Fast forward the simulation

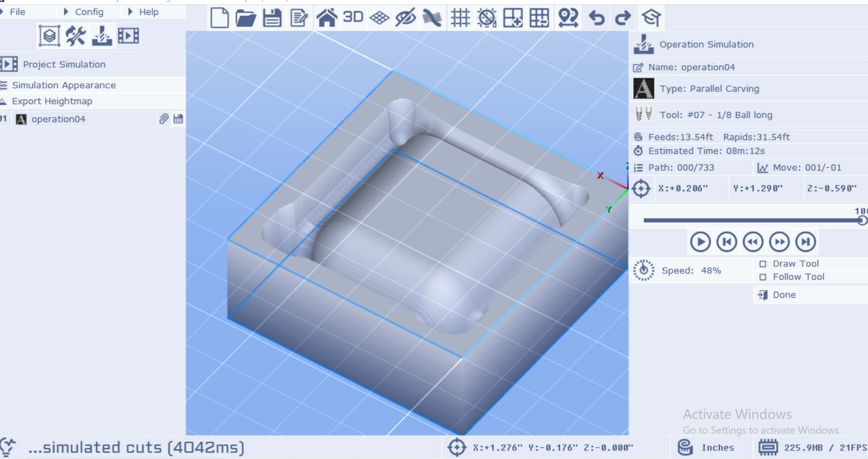click(779, 242)
